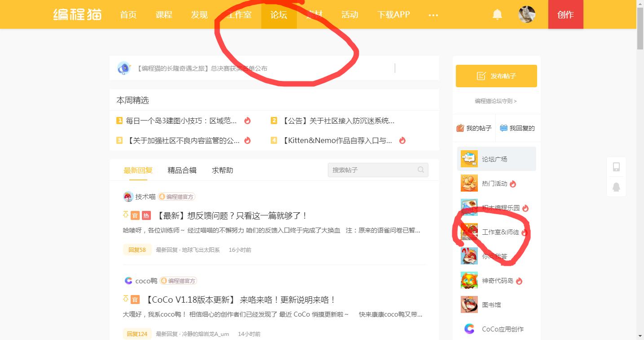Click the 编程猫官方 badge beside 技术喵

176,197
